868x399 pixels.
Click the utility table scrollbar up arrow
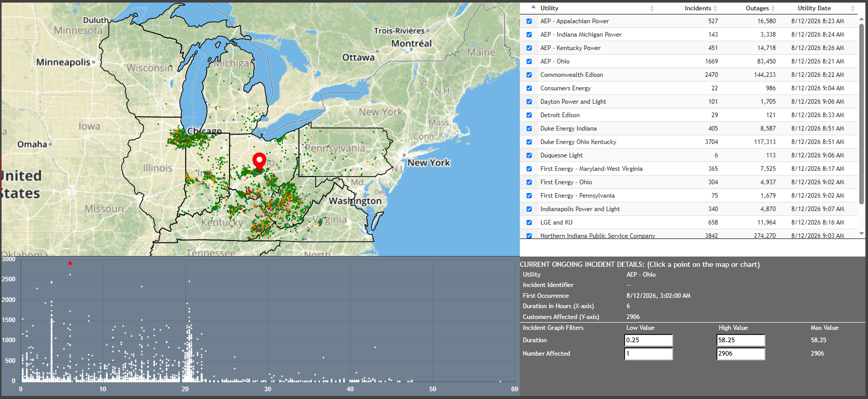(x=861, y=19)
